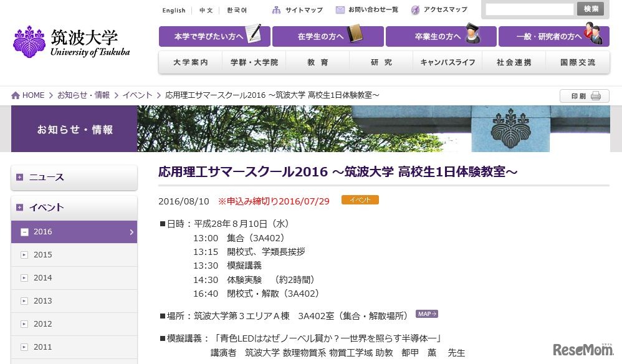Screen dimensions: 622x364
Task: Switch language to 한국어
Action: coord(237,11)
